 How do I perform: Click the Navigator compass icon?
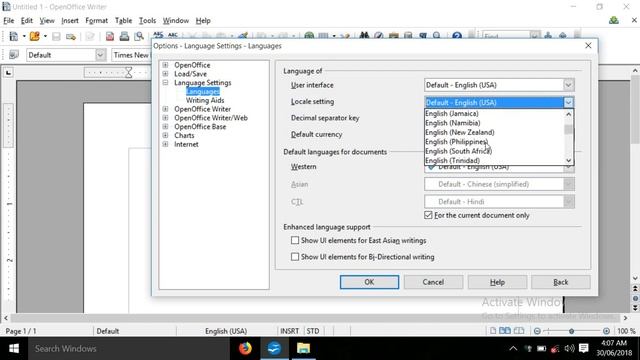click(379, 36)
